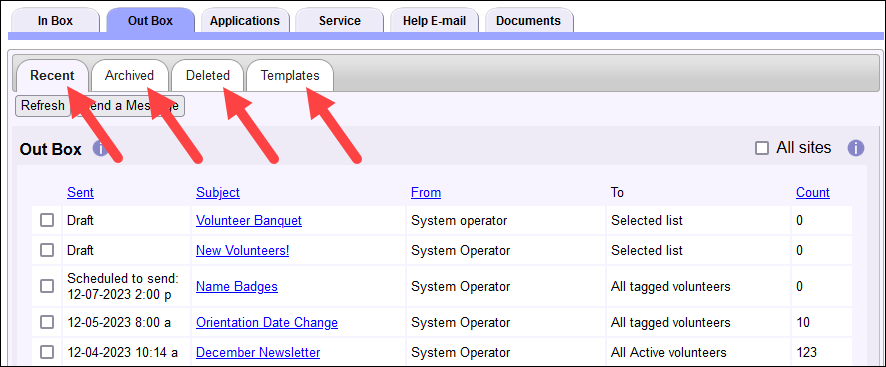Sort by the Sent column header
The width and height of the screenshot is (886, 367).
coord(80,192)
